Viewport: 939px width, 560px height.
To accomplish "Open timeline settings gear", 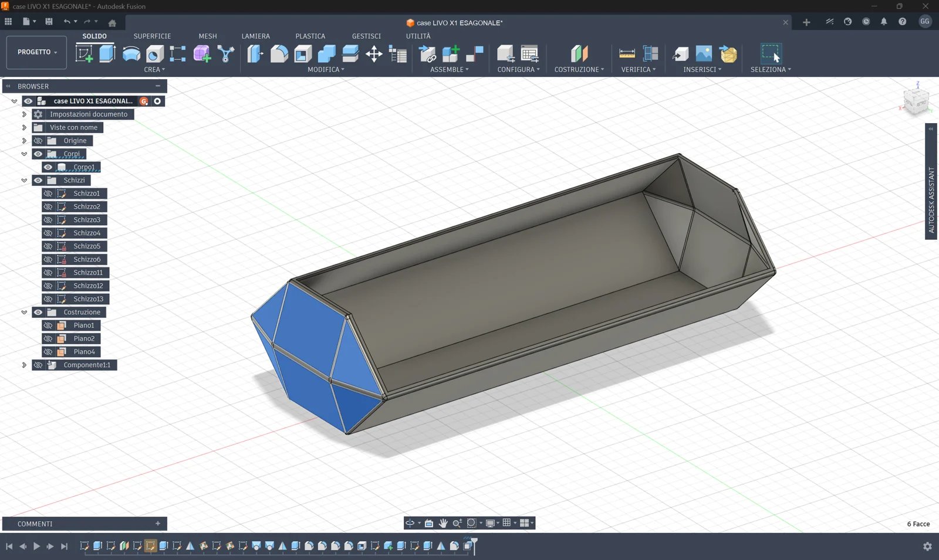I will point(927,547).
